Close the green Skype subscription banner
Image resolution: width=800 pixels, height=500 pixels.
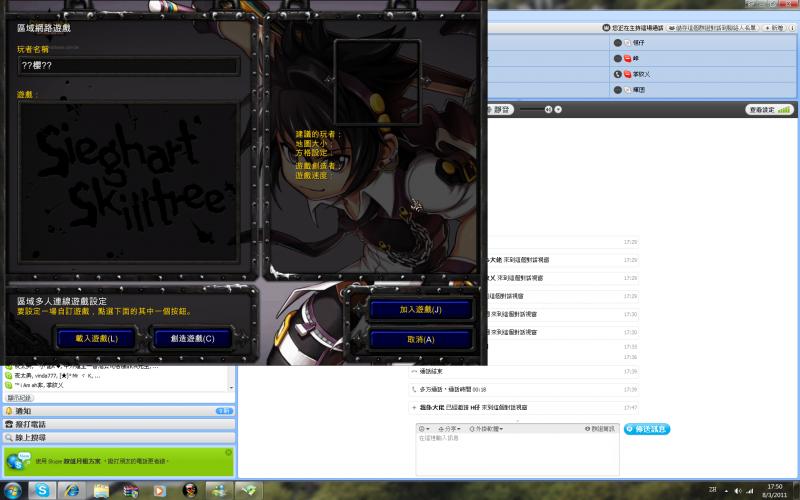(229, 452)
